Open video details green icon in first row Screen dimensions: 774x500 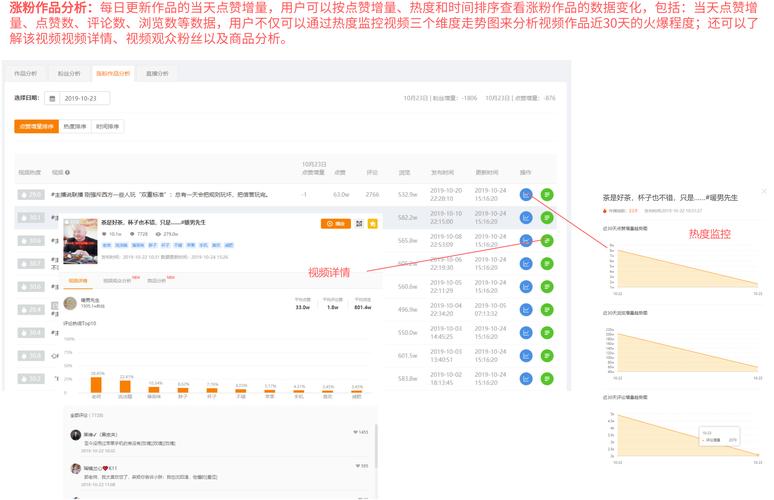(x=547, y=194)
